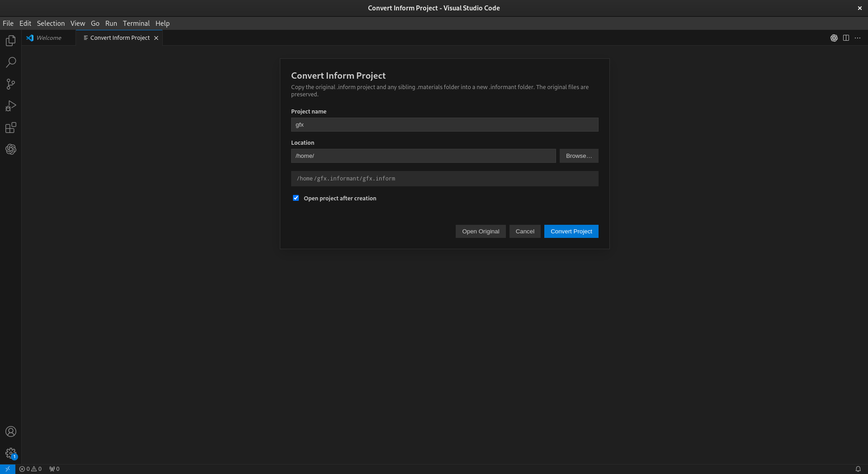Image resolution: width=868 pixels, height=474 pixels.
Task: Open the Run menu
Action: 111,24
